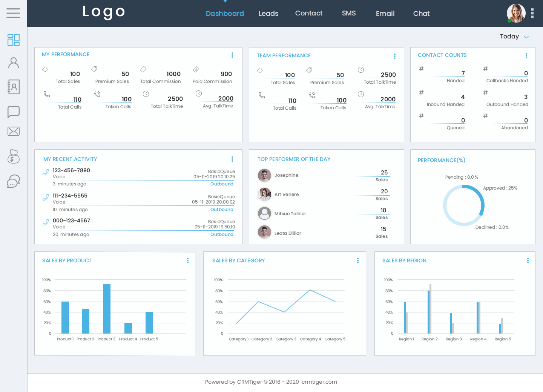The image size is (543, 392).
Task: Click the user avatar photo in header
Action: click(x=516, y=13)
